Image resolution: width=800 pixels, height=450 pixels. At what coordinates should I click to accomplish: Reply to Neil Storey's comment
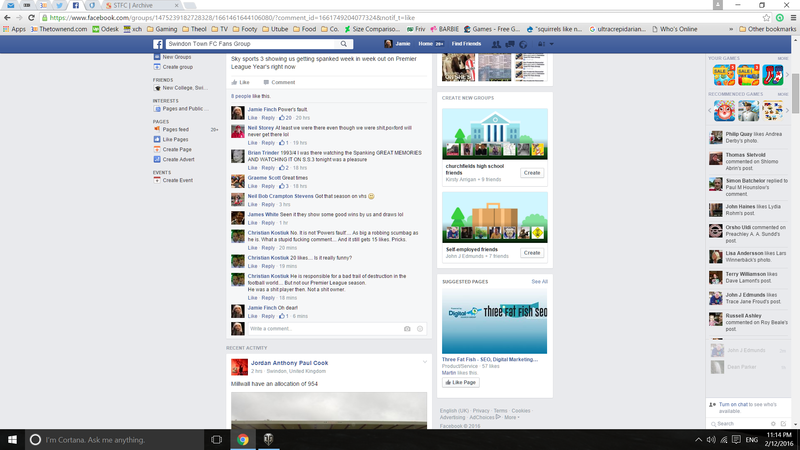click(268, 143)
